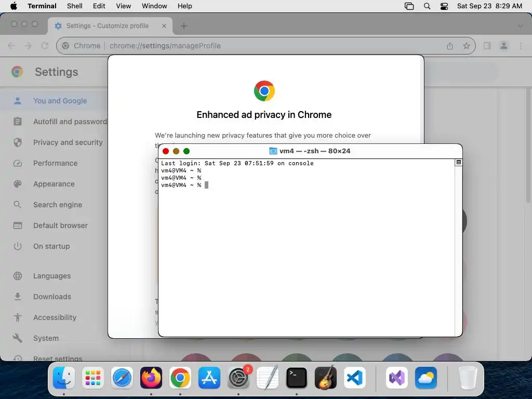Open Spotlight search in menu bar
This screenshot has width=532, height=399.
[x=427, y=6]
